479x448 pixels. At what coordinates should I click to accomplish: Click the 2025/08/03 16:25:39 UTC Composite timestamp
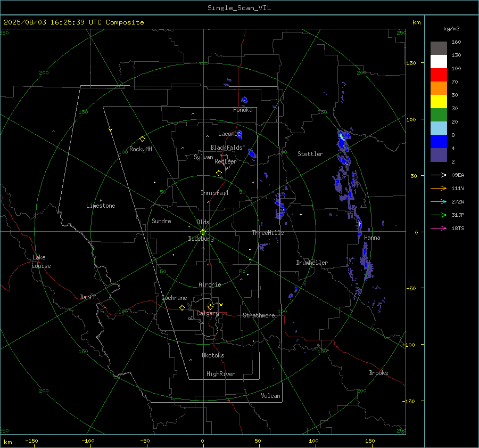point(73,22)
